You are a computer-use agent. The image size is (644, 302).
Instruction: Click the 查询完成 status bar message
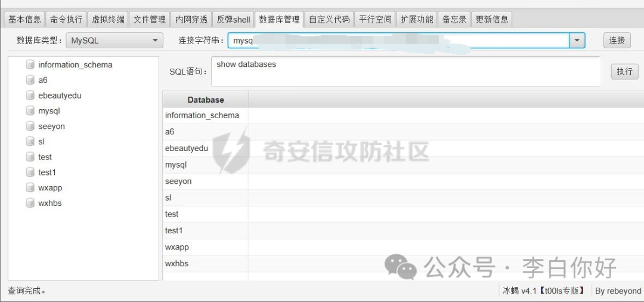coord(27,291)
